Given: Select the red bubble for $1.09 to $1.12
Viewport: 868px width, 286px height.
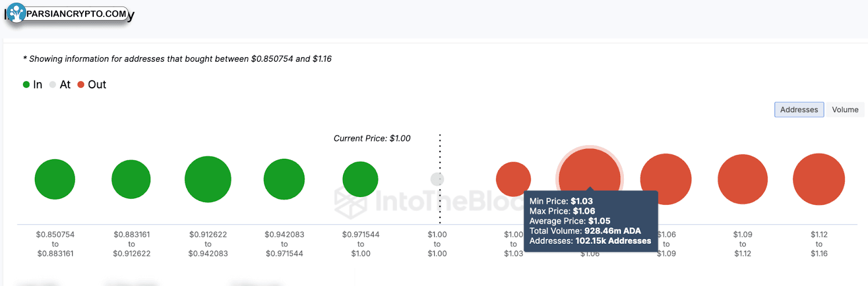Looking at the screenshot, I should pos(743,179).
